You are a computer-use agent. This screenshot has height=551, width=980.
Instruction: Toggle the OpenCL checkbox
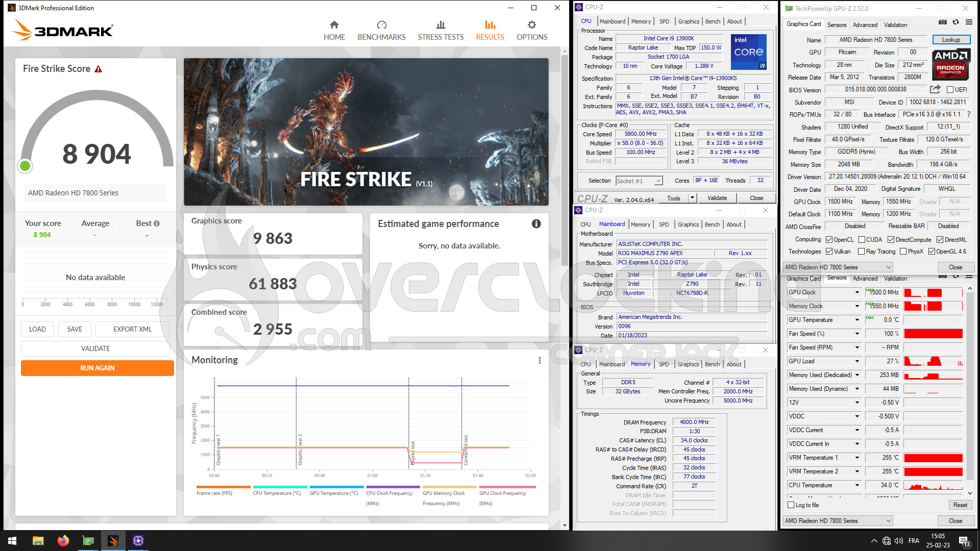[829, 240]
